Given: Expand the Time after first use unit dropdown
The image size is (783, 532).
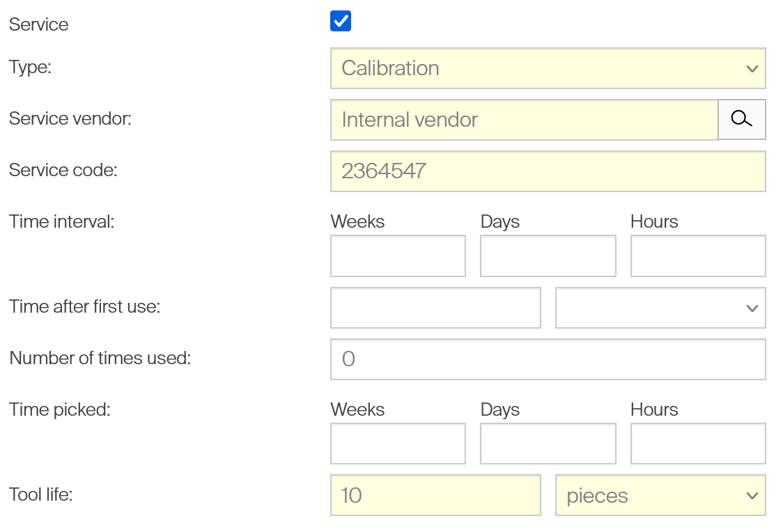Looking at the screenshot, I should (660, 308).
